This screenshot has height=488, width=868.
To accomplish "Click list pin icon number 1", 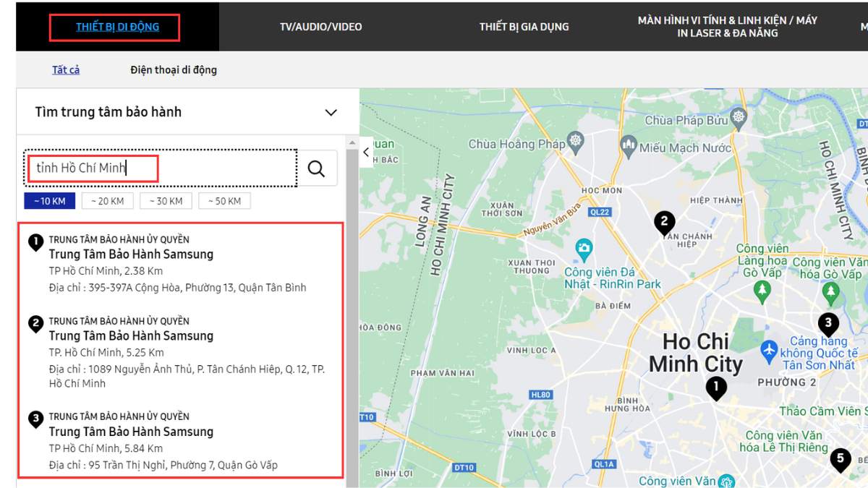I will 35,242.
